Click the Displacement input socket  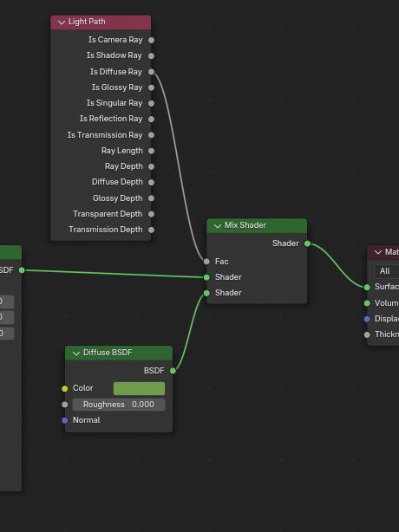click(367, 319)
